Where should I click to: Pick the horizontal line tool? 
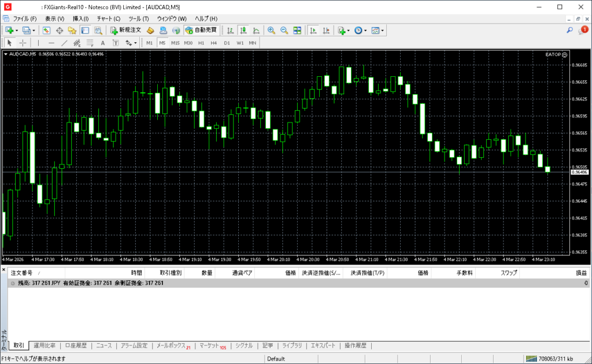(51, 43)
